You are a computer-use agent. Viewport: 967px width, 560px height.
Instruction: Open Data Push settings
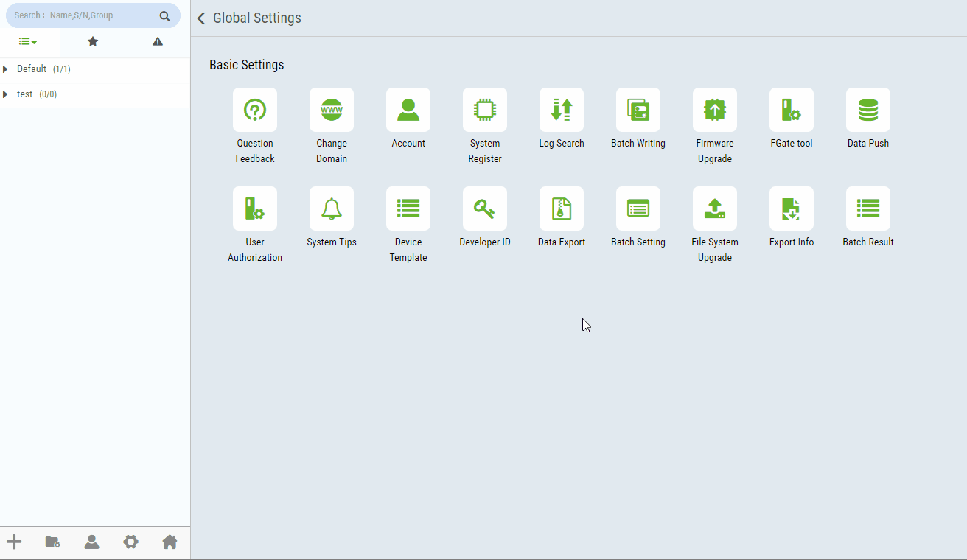pos(868,111)
